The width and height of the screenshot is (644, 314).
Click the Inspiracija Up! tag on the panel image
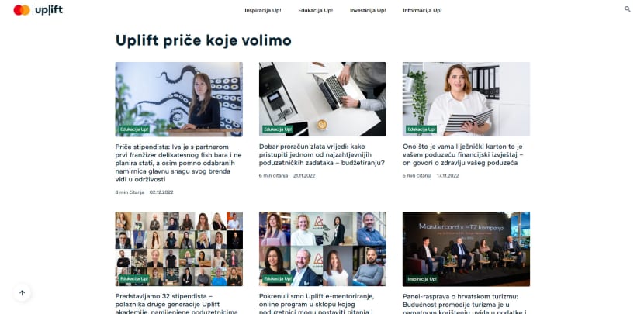pos(422,279)
